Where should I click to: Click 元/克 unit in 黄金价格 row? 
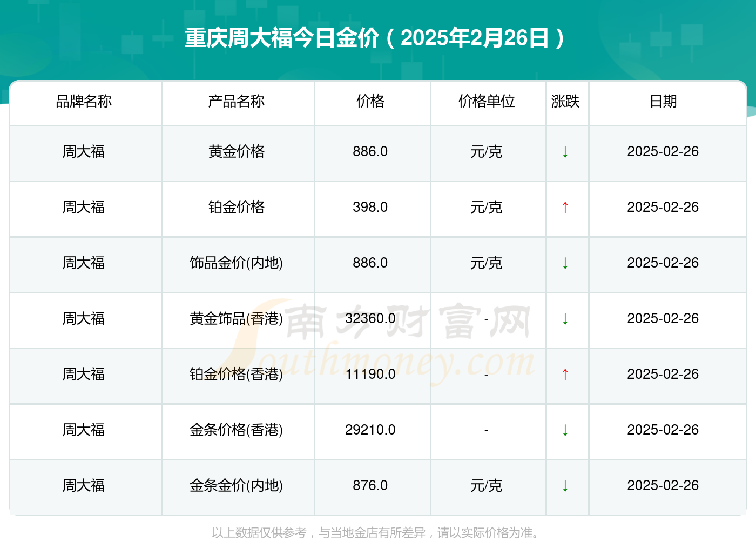click(x=487, y=152)
